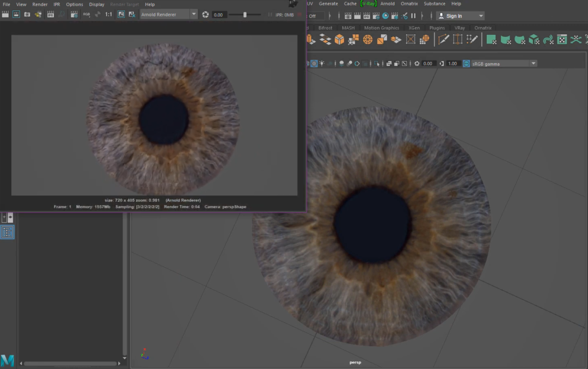Viewport: 588px width, 369px height.
Task: Click the viewport gamma value field 1.00
Action: (x=452, y=64)
